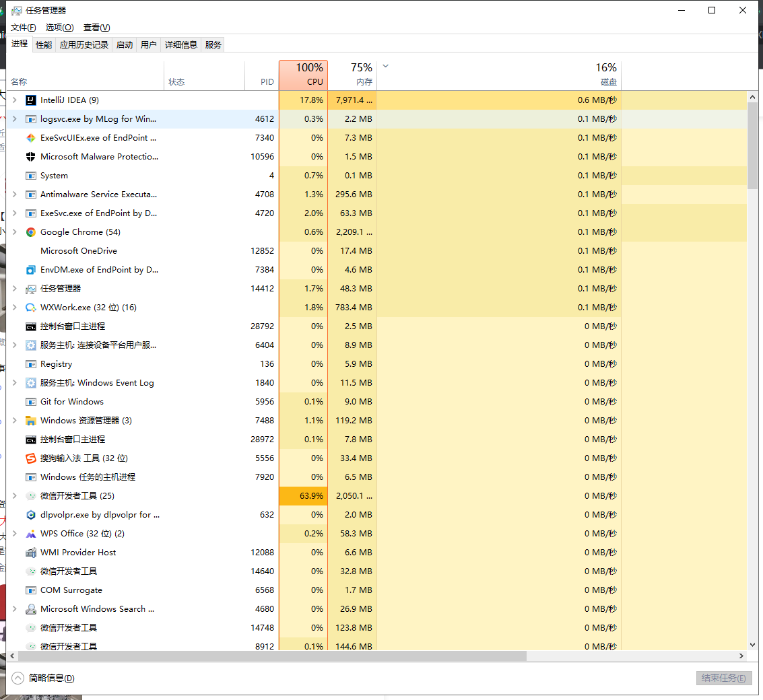Click the WMI Provider Host icon
The width and height of the screenshot is (763, 700).
[31, 553]
